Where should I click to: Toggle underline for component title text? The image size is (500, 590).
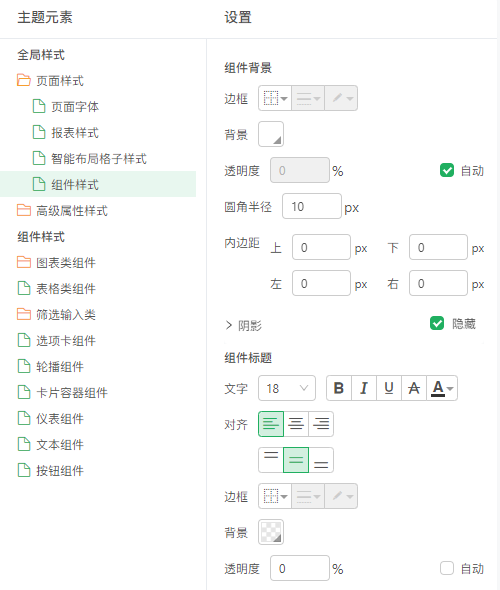[x=389, y=388]
